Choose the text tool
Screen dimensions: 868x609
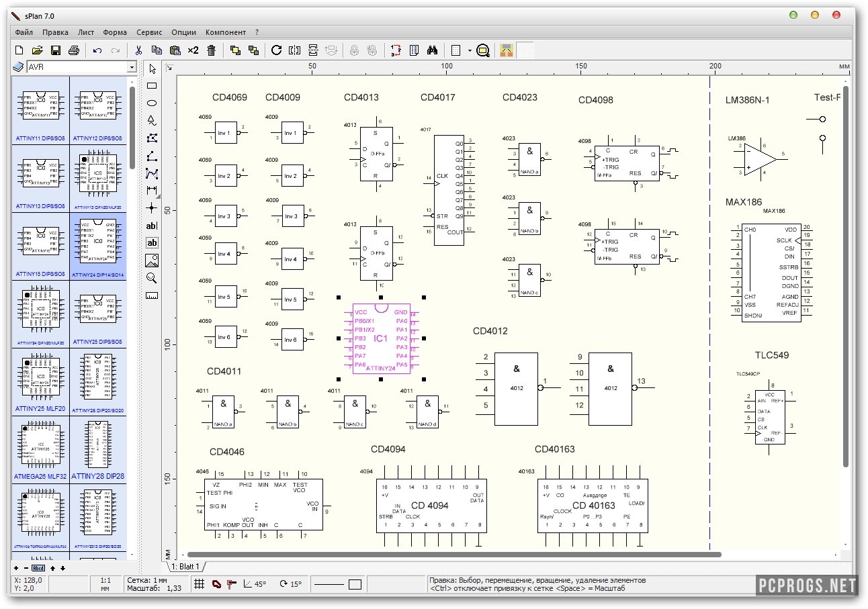coord(152,226)
